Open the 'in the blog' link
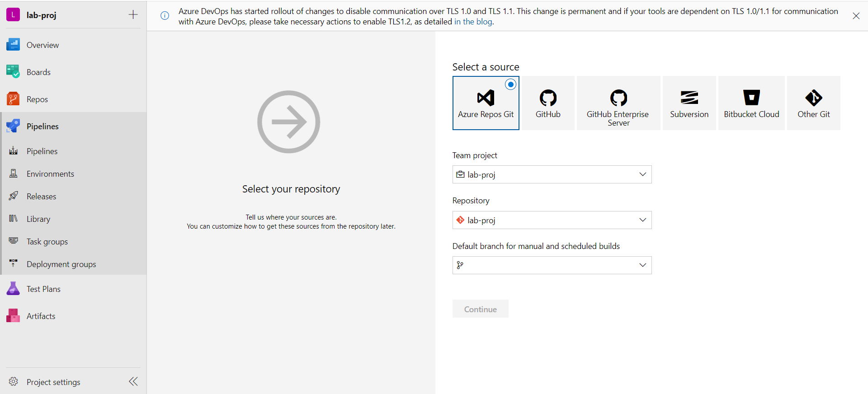The height and width of the screenshot is (394, 868). tap(473, 22)
